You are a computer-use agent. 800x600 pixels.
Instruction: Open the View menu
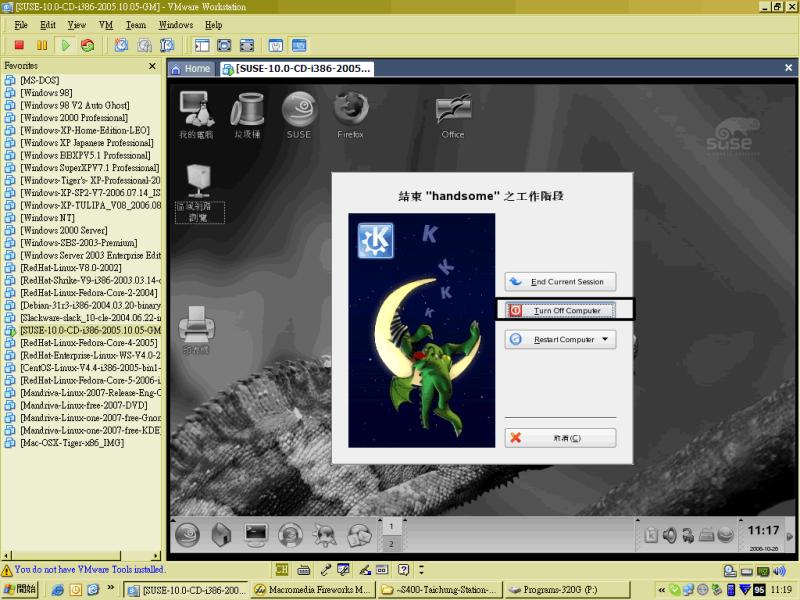(x=77, y=25)
